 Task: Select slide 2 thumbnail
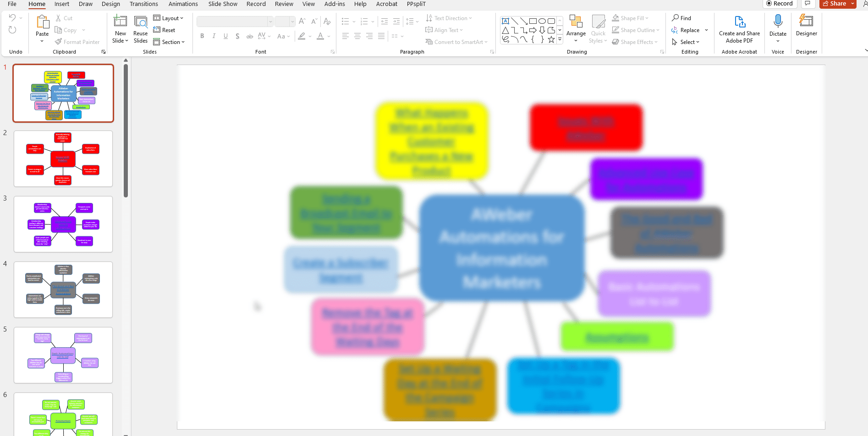click(x=63, y=159)
